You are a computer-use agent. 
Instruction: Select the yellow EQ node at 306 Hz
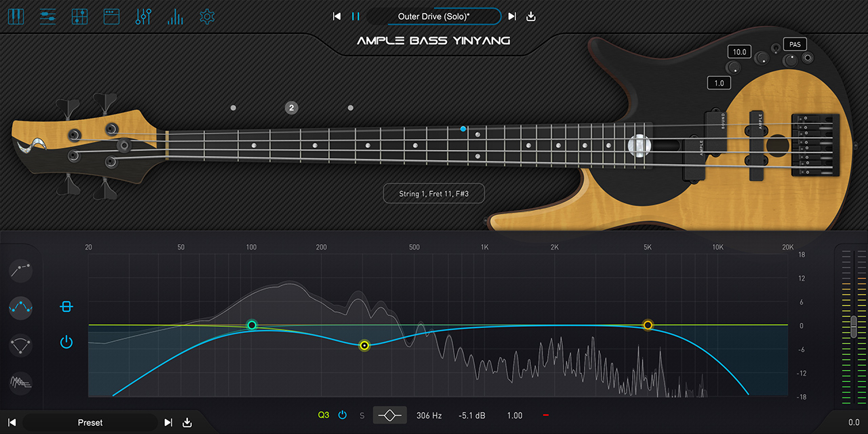(364, 345)
